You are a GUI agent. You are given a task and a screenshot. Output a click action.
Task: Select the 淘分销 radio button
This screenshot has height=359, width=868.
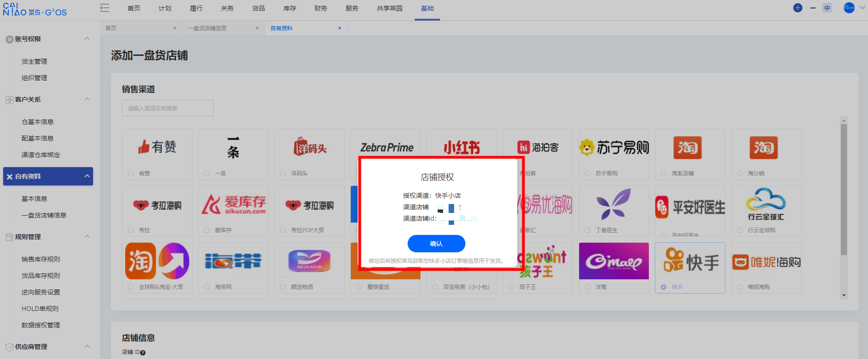click(740, 174)
